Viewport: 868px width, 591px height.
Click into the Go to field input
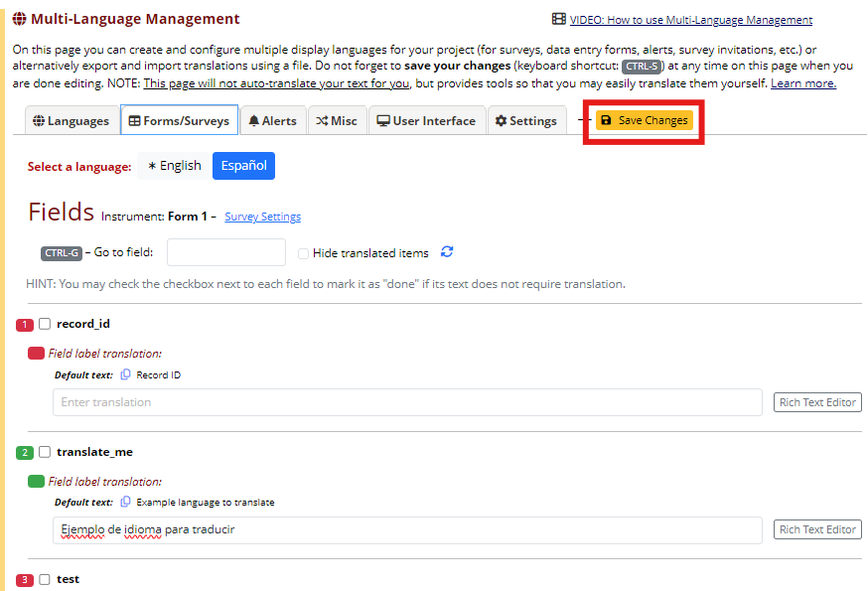(x=226, y=252)
